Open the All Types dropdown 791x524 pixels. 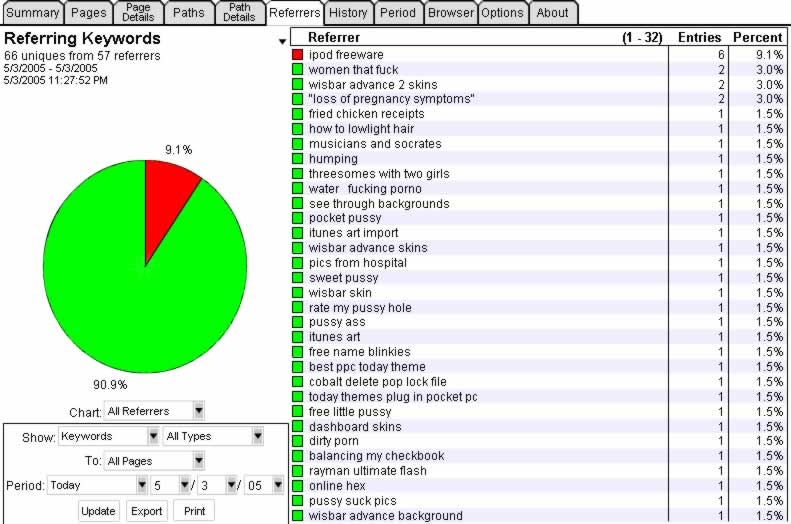pyautogui.click(x=257, y=436)
